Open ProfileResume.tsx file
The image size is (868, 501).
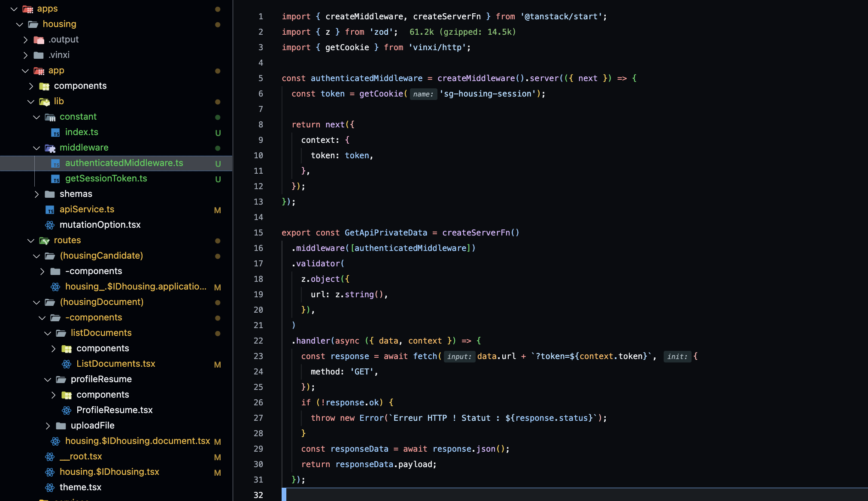115,410
